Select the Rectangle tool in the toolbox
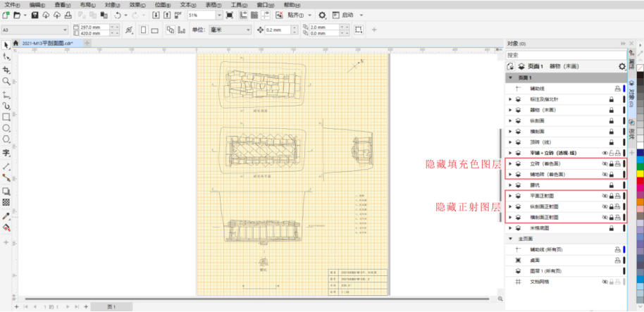This screenshot has width=644, height=312. coord(6,117)
